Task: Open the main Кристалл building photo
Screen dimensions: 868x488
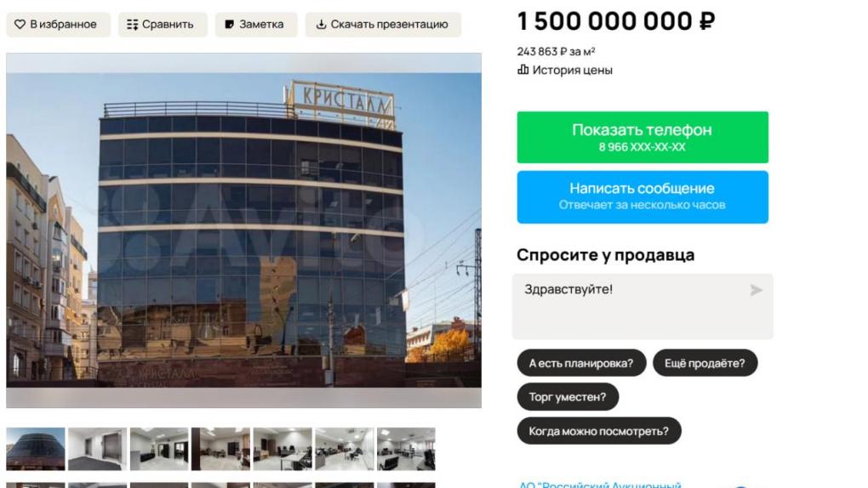Action: [243, 230]
